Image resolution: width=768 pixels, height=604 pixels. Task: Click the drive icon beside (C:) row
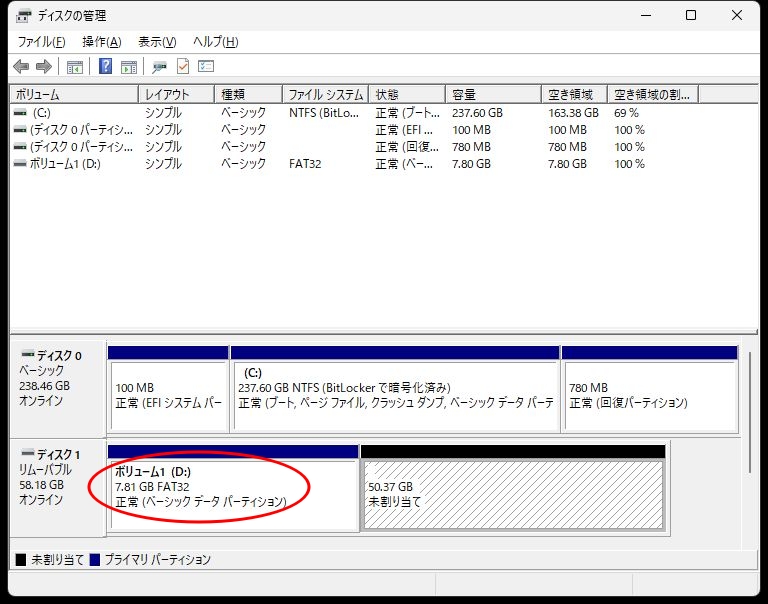20,113
